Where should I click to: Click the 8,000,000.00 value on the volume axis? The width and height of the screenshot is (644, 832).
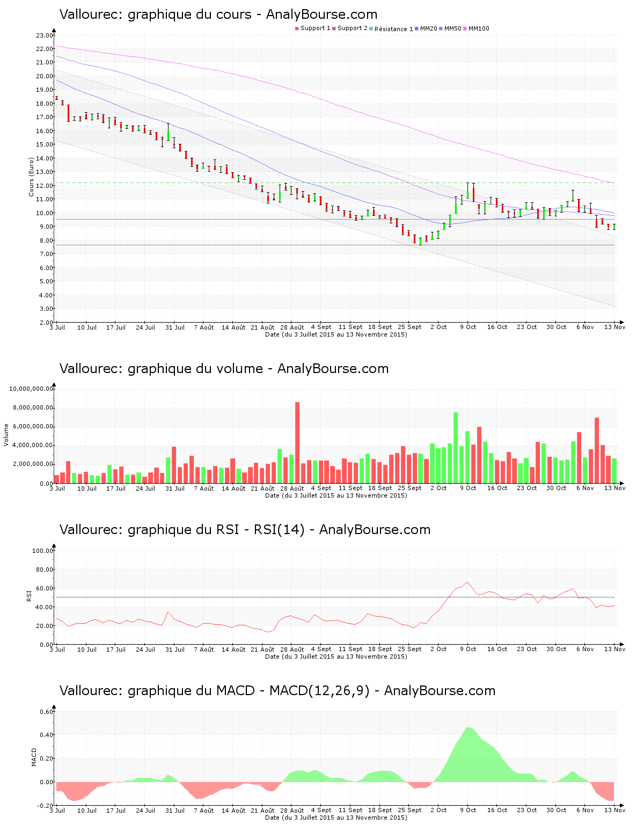point(33,407)
